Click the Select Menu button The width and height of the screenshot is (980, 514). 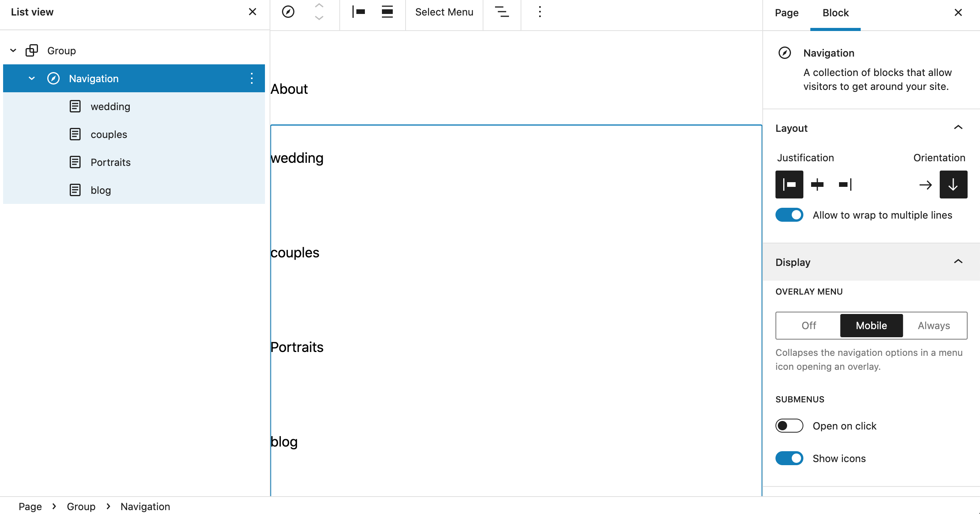pyautogui.click(x=444, y=12)
